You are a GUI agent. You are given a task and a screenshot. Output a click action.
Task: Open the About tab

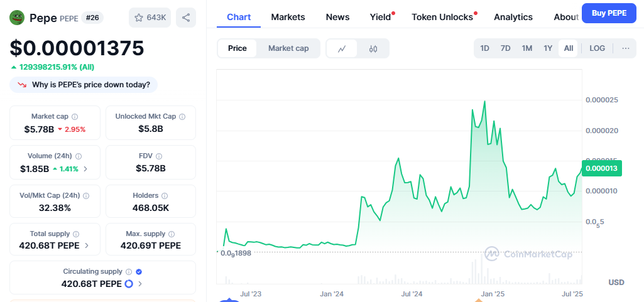coord(566,17)
